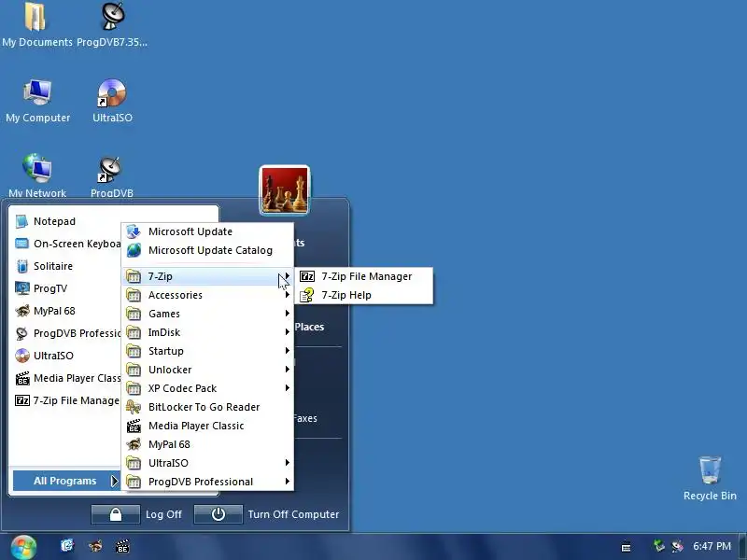
Task: Expand the Games submenu arrow
Action: (287, 314)
